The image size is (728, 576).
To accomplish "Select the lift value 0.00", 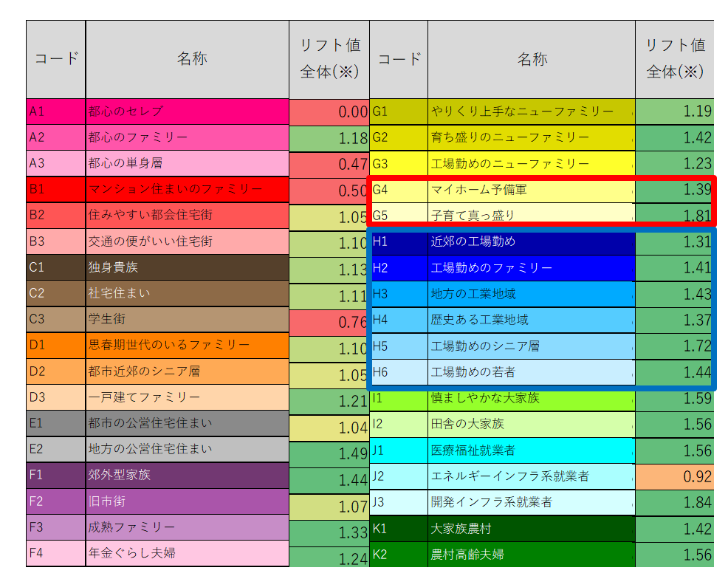I will 329,112.
